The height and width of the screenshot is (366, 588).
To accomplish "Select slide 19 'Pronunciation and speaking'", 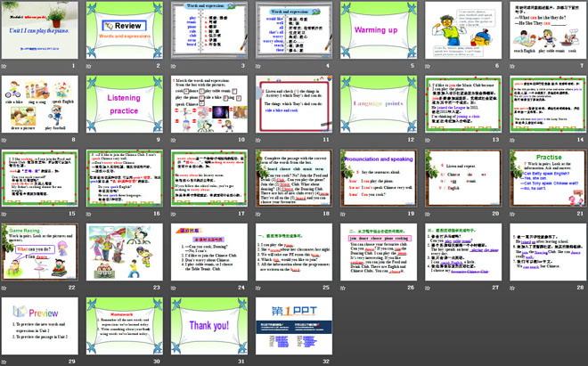I will coord(379,178).
